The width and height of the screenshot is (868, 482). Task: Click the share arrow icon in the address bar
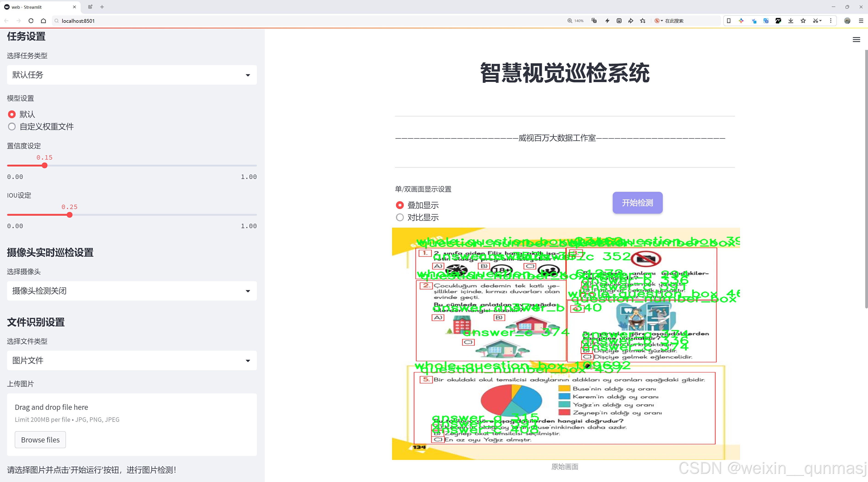[631, 21]
